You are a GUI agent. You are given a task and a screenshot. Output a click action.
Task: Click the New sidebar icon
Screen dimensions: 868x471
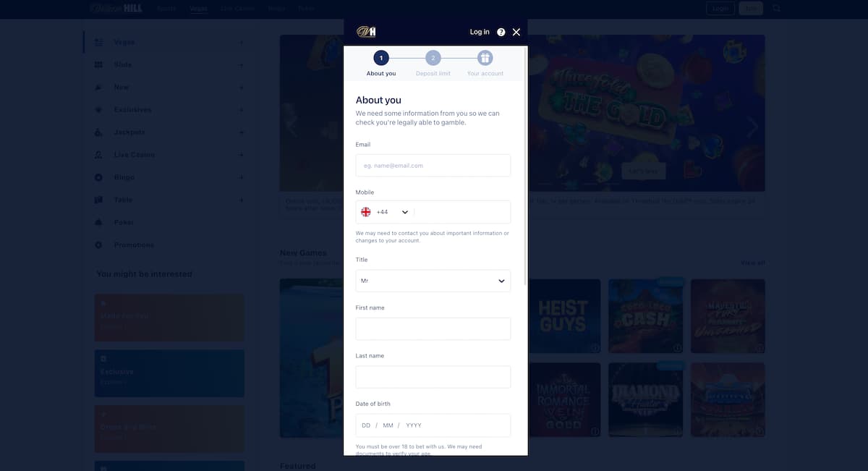[98, 88]
